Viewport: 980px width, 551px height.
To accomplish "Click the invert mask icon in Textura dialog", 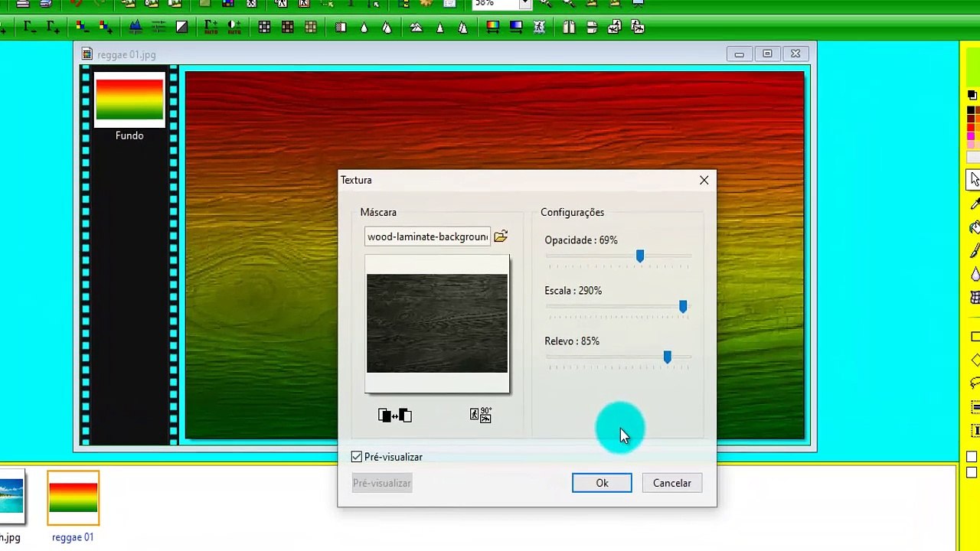I will coord(395,415).
